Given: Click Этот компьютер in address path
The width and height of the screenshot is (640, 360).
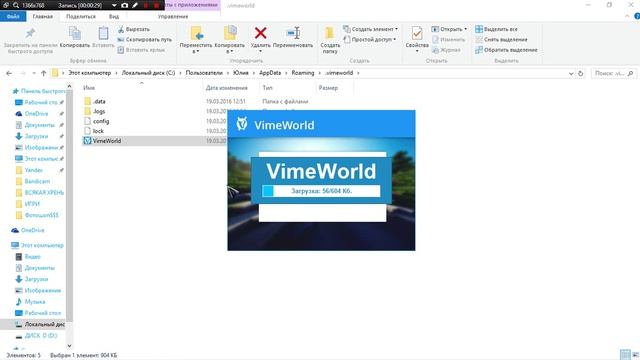Looking at the screenshot, I should click(89, 73).
